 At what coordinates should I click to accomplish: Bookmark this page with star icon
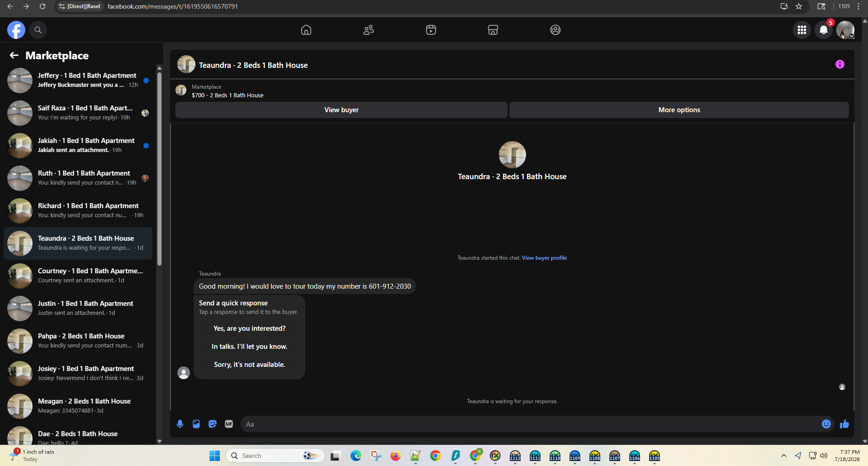799,6
